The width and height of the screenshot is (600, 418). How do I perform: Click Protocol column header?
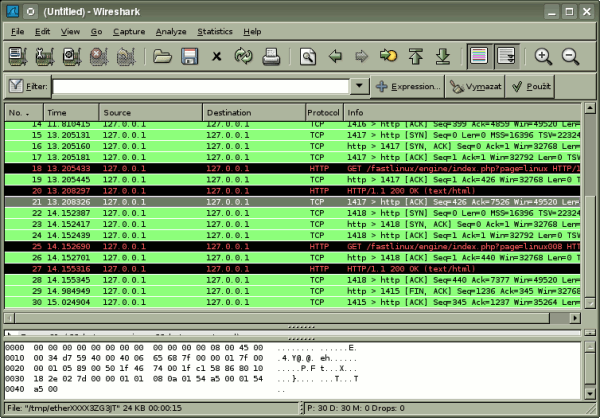tap(324, 113)
